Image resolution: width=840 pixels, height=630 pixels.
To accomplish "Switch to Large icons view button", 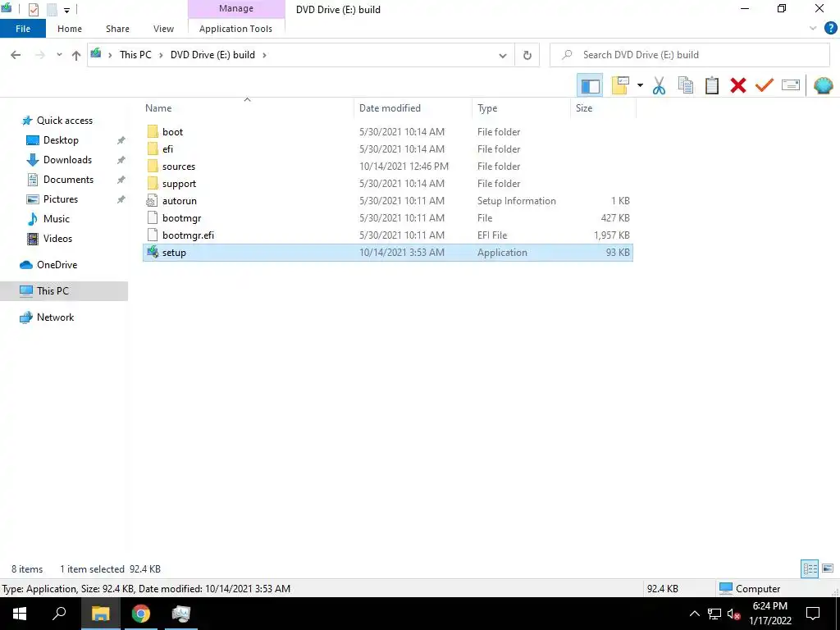I will (828, 568).
